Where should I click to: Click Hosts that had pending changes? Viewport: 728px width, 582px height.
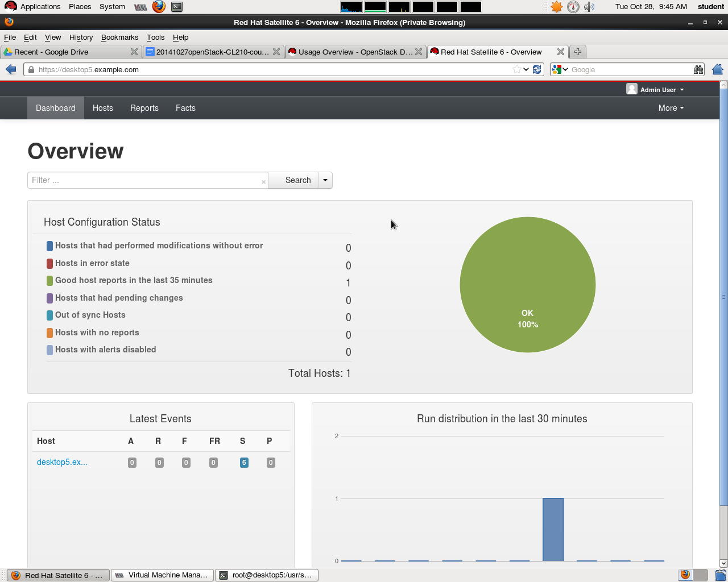(x=119, y=298)
